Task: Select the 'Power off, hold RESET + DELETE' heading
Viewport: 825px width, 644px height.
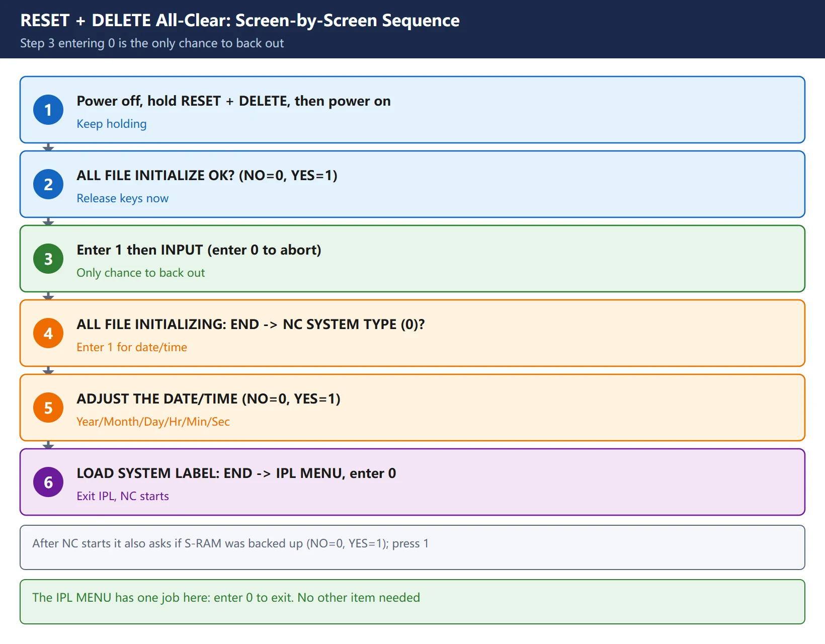Action: pyautogui.click(x=233, y=101)
